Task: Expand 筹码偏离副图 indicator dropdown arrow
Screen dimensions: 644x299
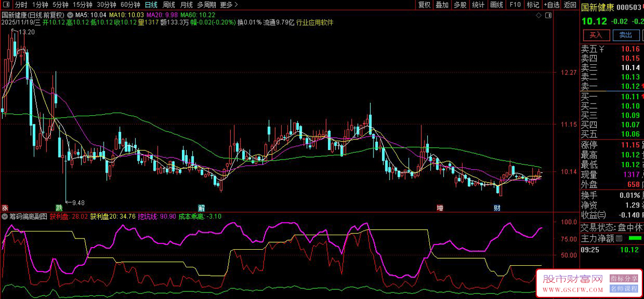Action: 5,216
